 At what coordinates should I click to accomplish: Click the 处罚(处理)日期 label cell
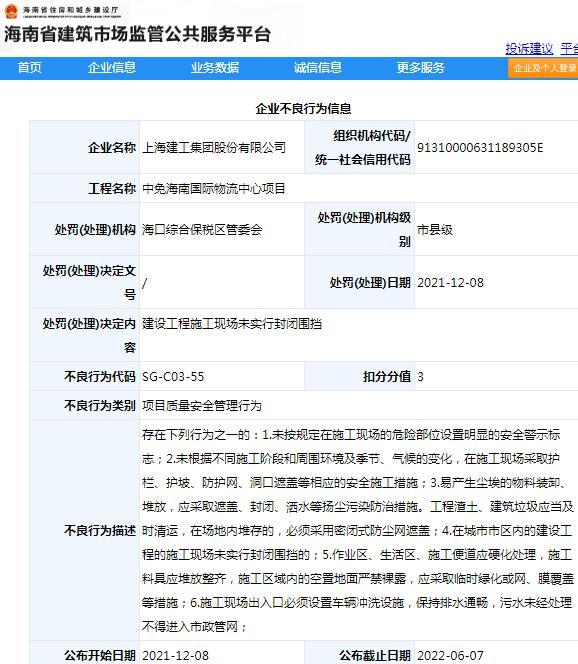pyautogui.click(x=360, y=282)
